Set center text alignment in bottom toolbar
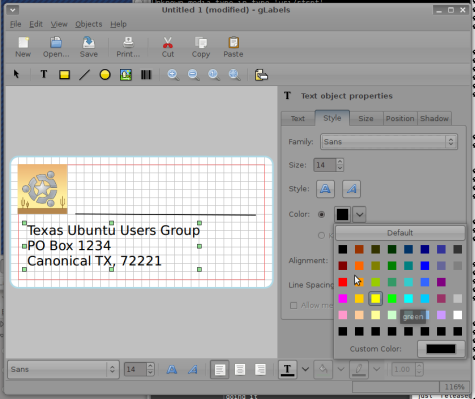The height and width of the screenshot is (399, 475). coord(240,369)
